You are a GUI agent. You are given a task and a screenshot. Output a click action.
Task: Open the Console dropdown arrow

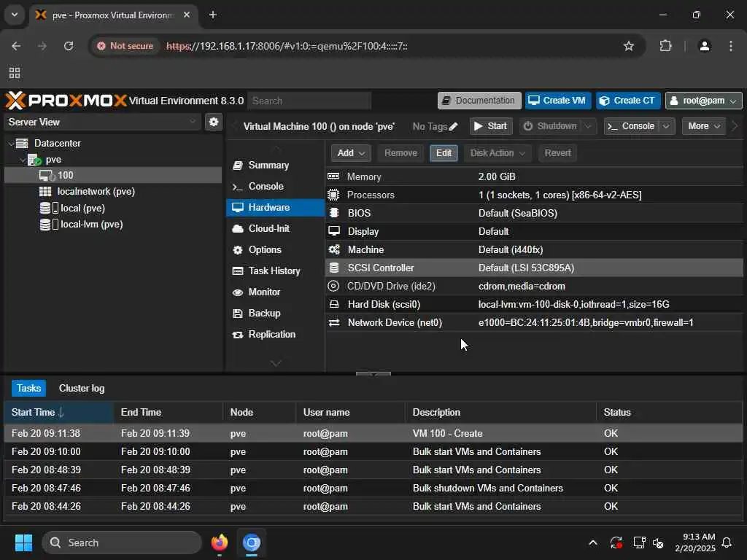pyautogui.click(x=666, y=126)
